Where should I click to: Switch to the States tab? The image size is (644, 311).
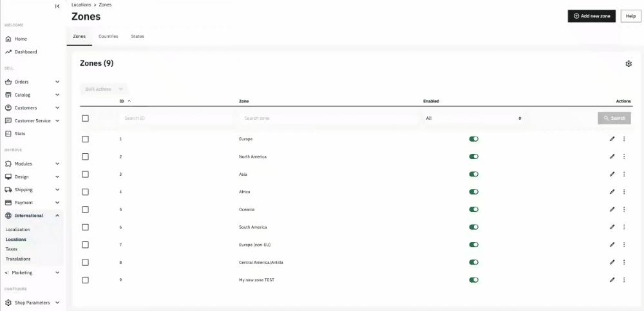click(138, 37)
